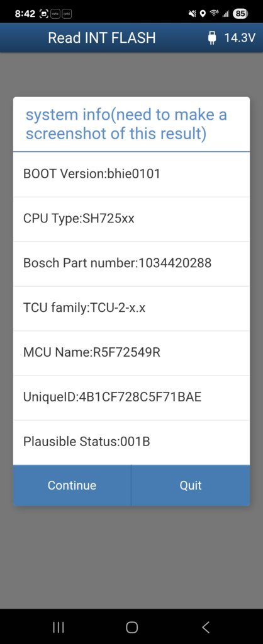263x644 pixels.
Task: Tap the screen recorder status icon
Action: click(43, 14)
